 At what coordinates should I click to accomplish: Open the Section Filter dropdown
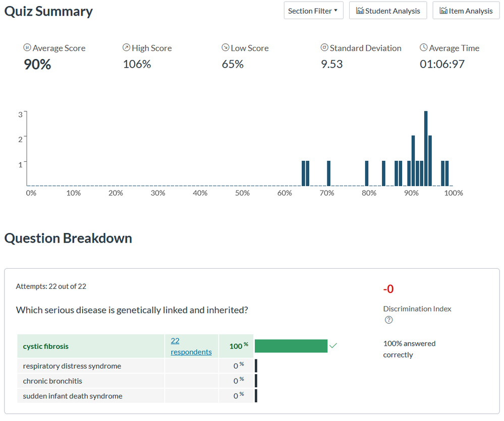tap(313, 11)
